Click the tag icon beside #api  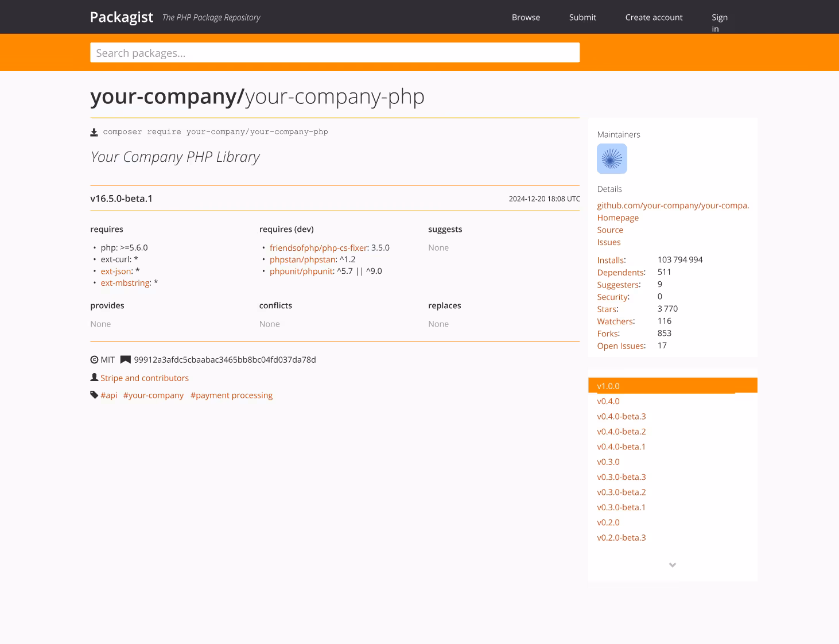pyautogui.click(x=94, y=395)
